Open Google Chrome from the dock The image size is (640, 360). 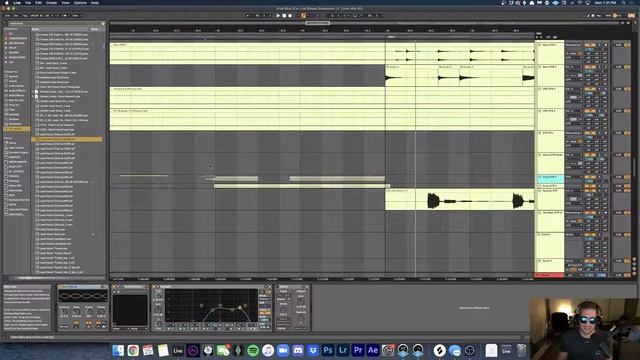coord(133,350)
